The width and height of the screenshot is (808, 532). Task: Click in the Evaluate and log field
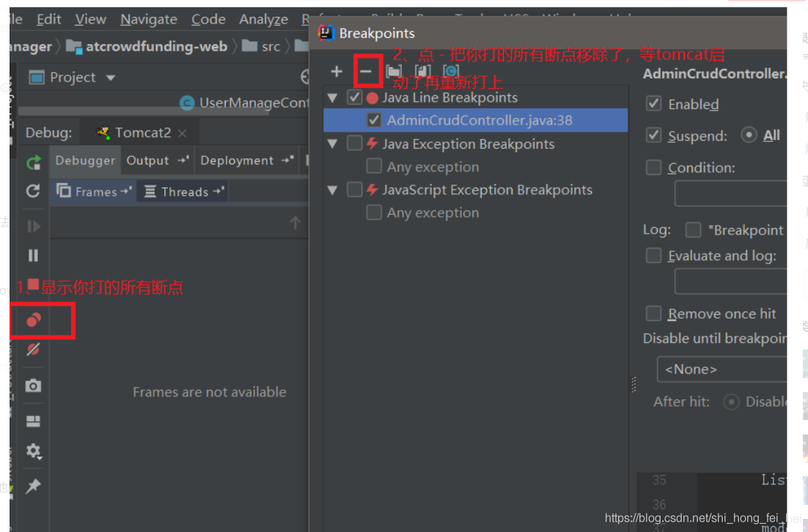tap(731, 281)
